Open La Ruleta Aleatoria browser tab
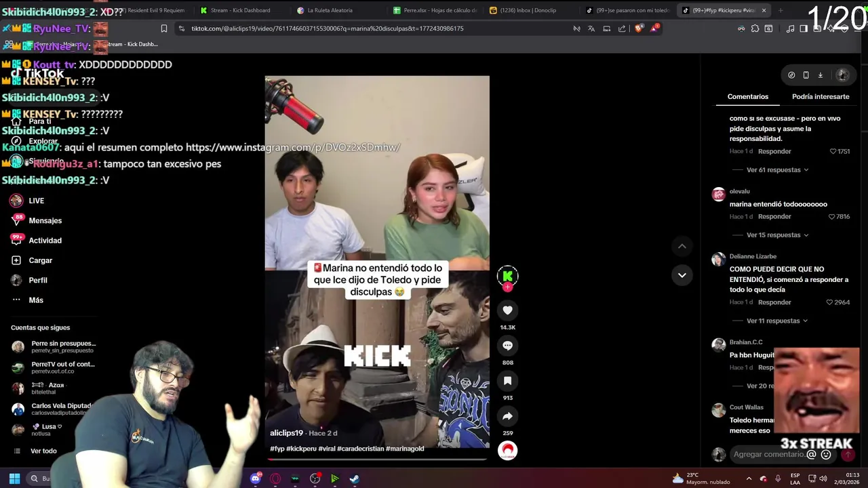The width and height of the screenshot is (868, 488). [x=330, y=10]
